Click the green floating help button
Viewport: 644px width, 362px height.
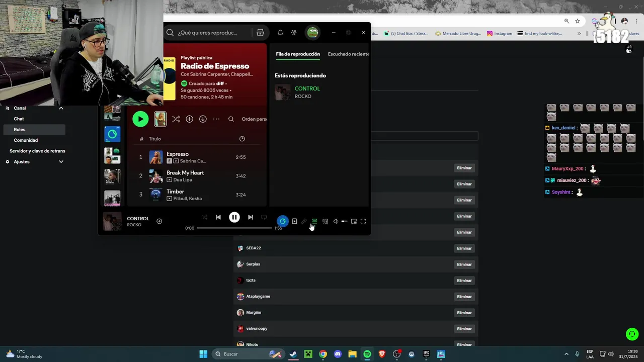pos(632,334)
